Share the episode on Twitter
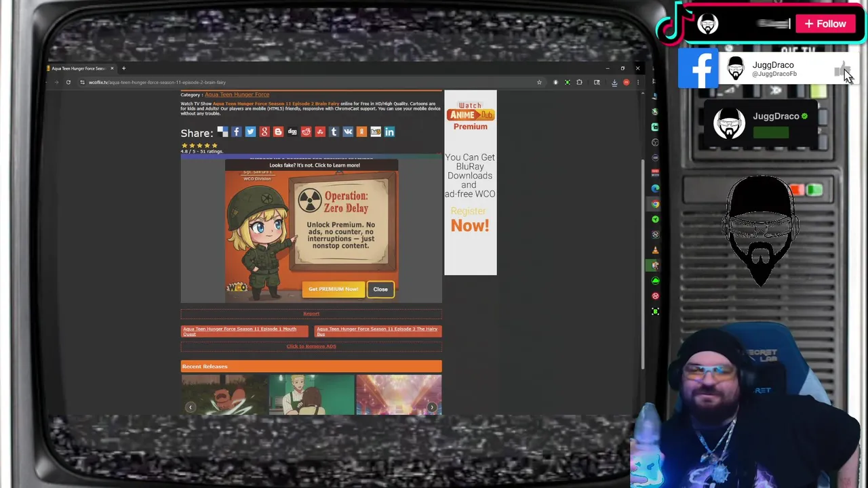This screenshot has width=868, height=488. 250,132
